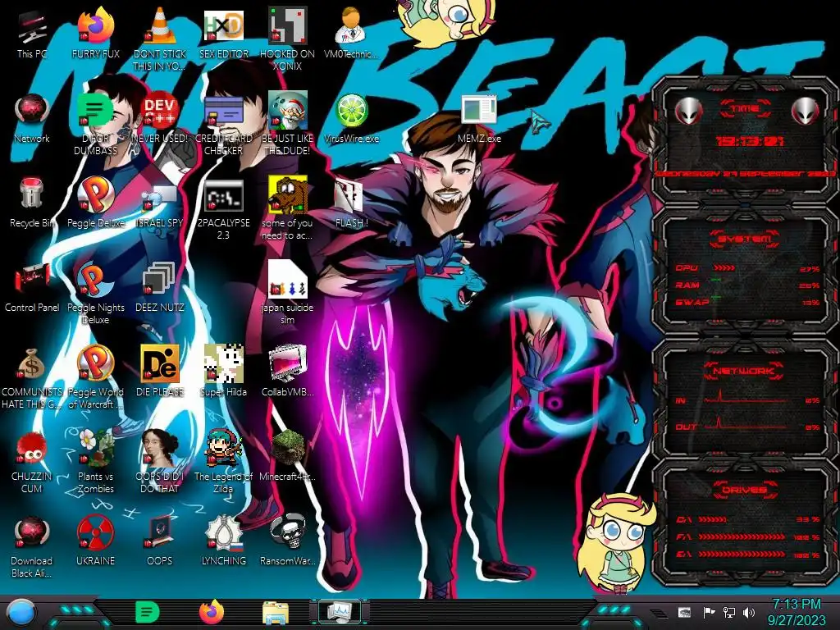
Task: Launch Peggle Deluxe shortcut
Action: [x=95, y=203]
